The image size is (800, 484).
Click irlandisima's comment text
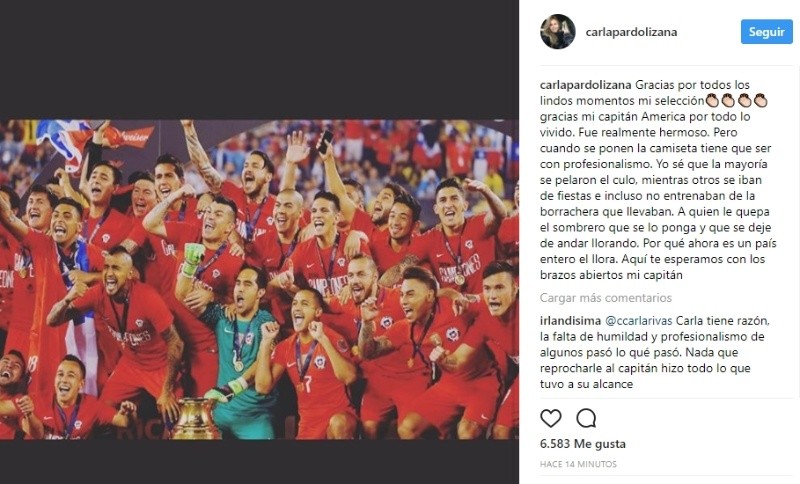[x=654, y=352]
